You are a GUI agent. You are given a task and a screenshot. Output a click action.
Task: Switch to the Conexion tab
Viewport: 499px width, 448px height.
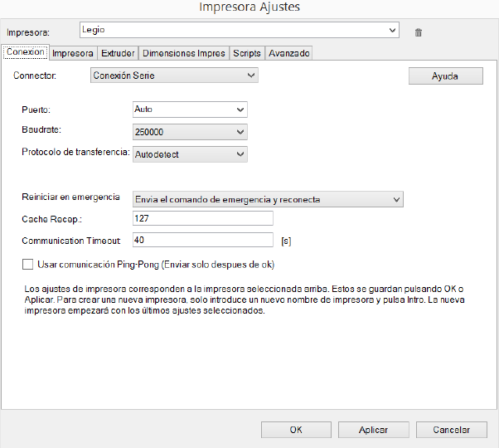25,52
